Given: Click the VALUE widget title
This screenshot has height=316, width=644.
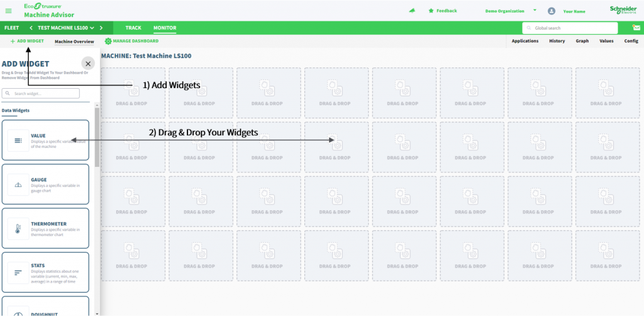Looking at the screenshot, I should (x=38, y=135).
